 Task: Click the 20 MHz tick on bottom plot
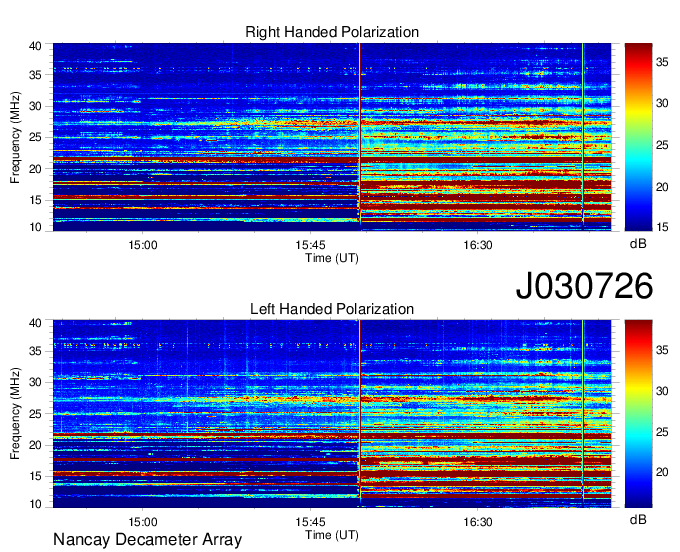click(35, 445)
